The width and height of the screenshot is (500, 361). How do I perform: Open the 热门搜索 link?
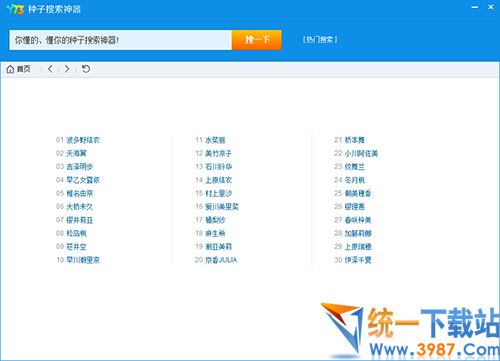(320, 40)
